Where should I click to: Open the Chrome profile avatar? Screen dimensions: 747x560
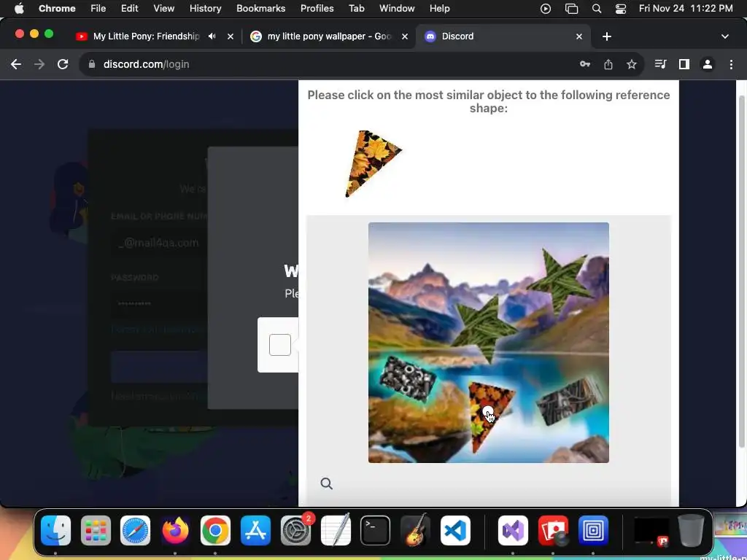[x=708, y=64]
